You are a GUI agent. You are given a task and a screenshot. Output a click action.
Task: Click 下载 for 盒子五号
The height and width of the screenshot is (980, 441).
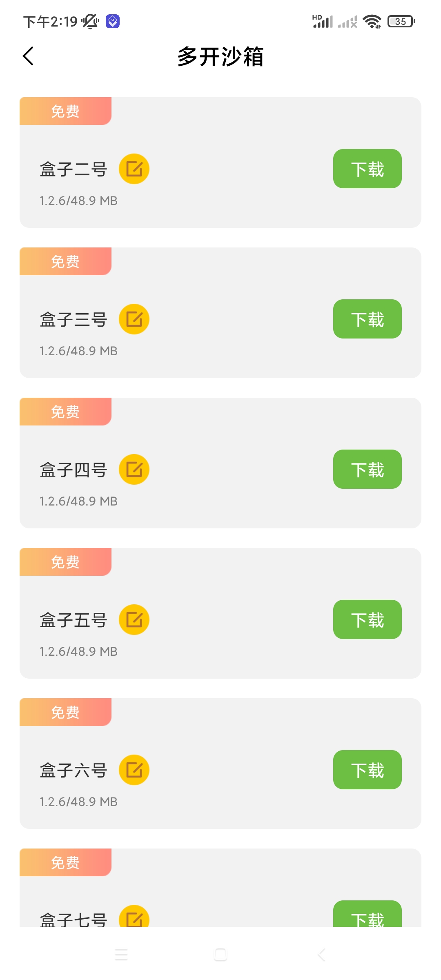367,619
